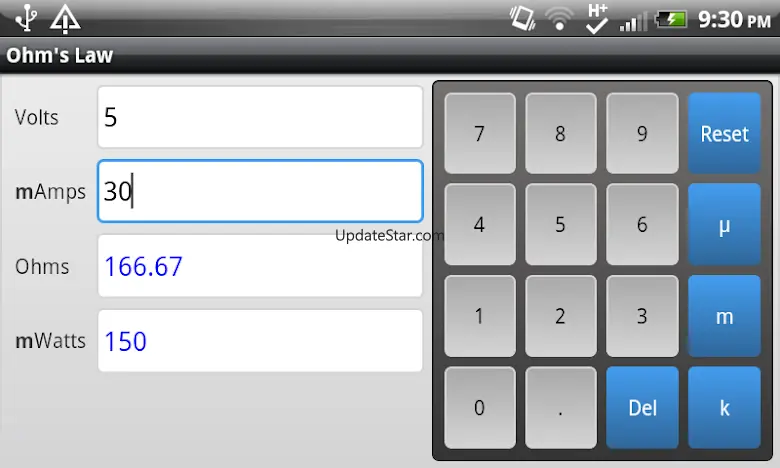Screen dimensions: 780x468
Task: Tap the screen rotation status icon
Action: coord(522,18)
